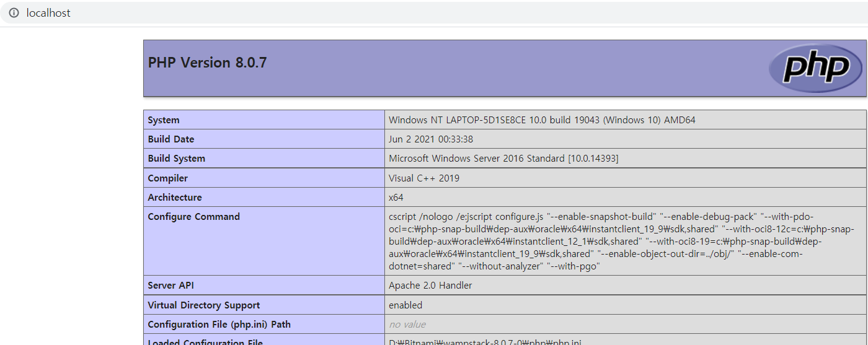Click the "Configure Command" row label

coord(194,217)
